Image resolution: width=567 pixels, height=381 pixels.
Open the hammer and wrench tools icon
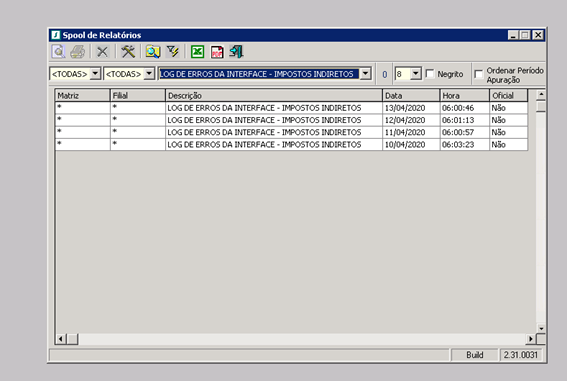[128, 52]
